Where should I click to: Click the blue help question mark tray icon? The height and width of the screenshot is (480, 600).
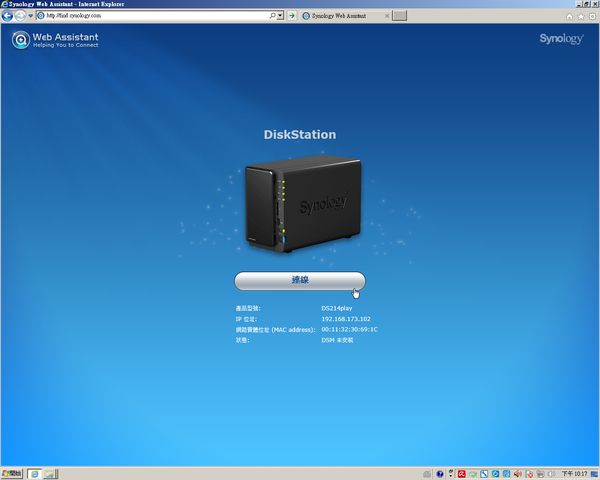439,473
